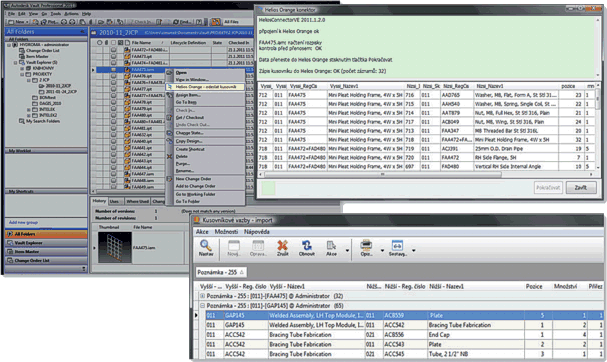Click the Nový toolbar icon
The width and height of the screenshot is (607, 362).
pyautogui.click(x=234, y=246)
